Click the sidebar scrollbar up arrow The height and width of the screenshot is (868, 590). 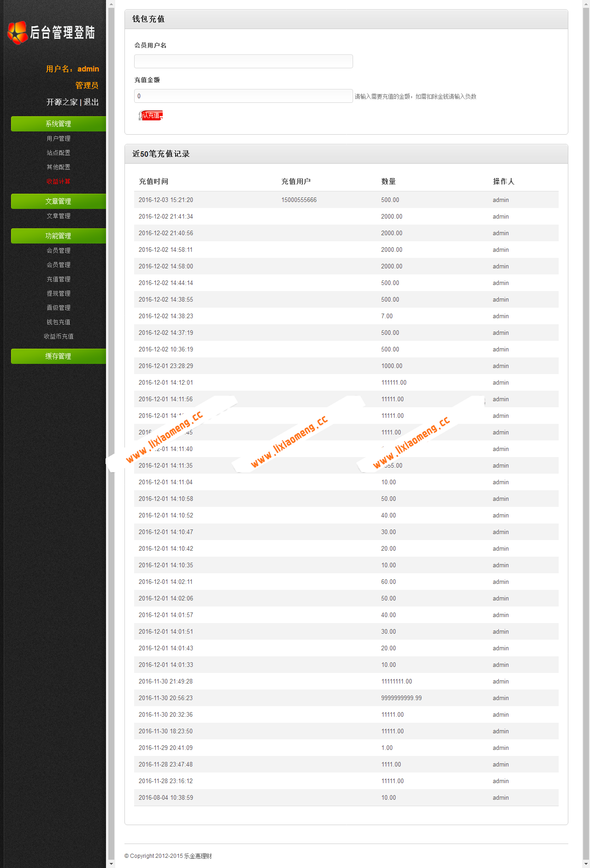[111, 4]
